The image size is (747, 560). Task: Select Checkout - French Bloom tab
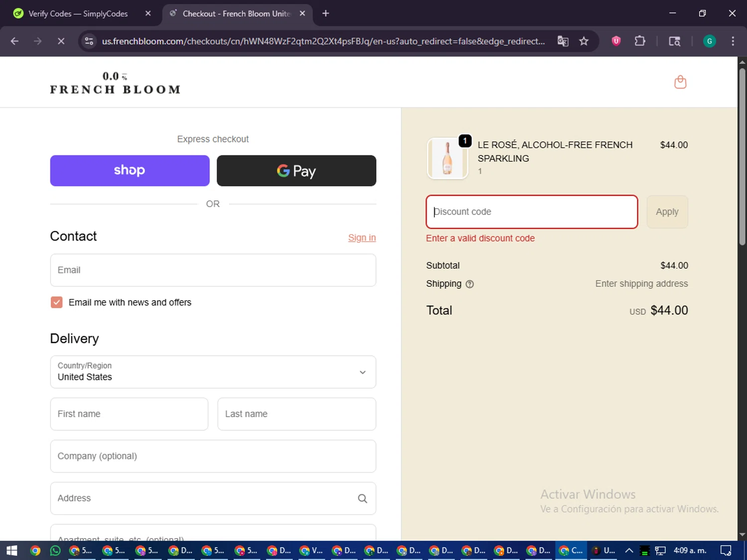click(237, 13)
